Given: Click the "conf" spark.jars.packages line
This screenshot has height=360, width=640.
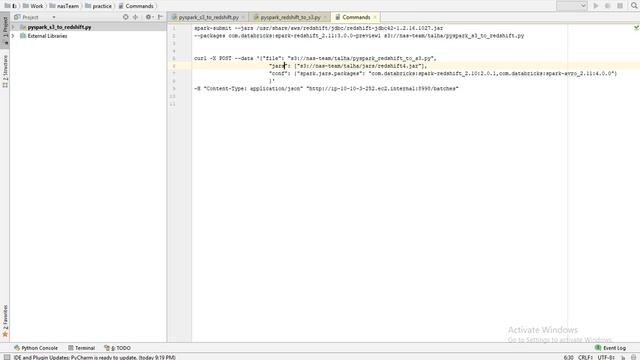Looking at the screenshot, I should click(443, 73).
